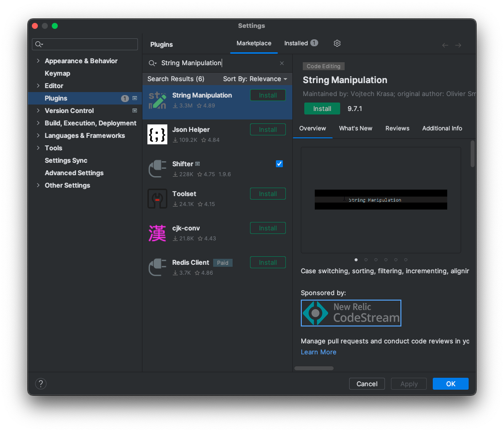This screenshot has width=504, height=432.
Task: Click the vertical scrollbar in details pane
Action: 473,154
